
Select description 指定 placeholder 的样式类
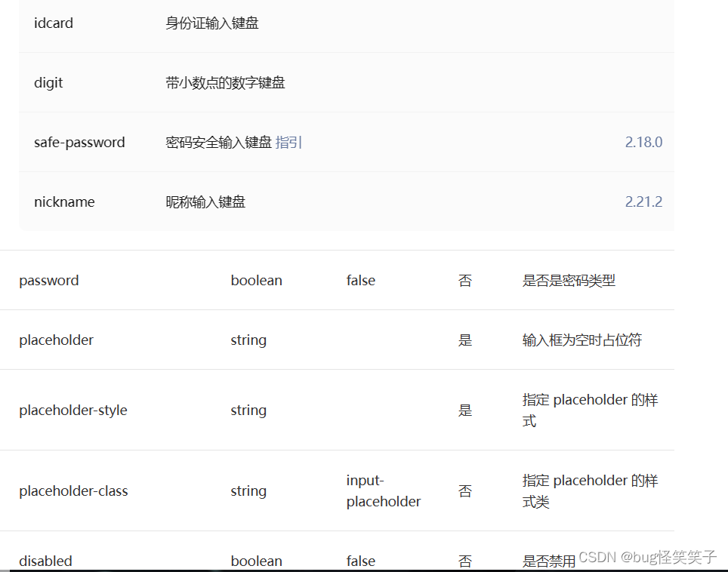(x=590, y=491)
